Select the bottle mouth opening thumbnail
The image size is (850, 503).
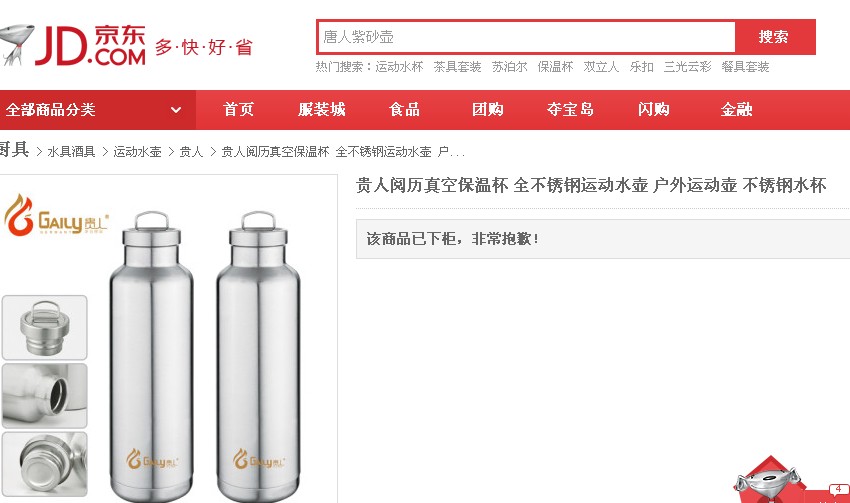click(x=44, y=396)
